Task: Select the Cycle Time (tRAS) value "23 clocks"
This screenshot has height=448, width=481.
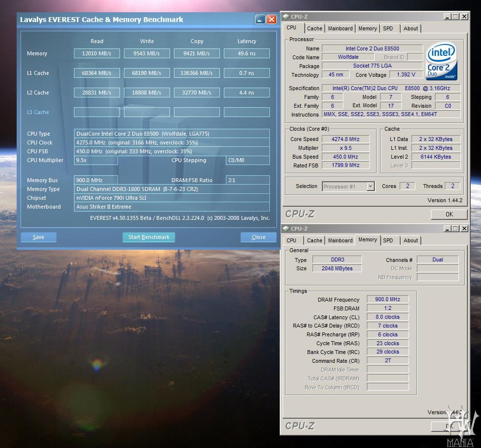Action: (x=388, y=343)
